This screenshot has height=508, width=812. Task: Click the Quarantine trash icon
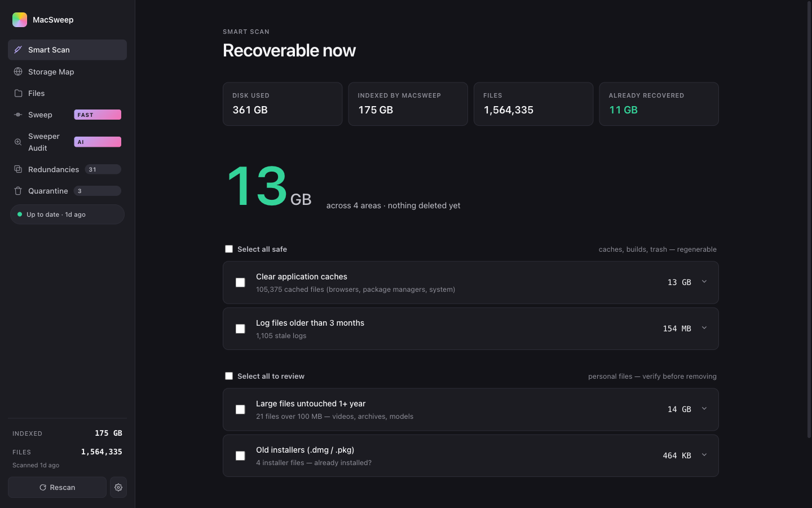[18, 191]
